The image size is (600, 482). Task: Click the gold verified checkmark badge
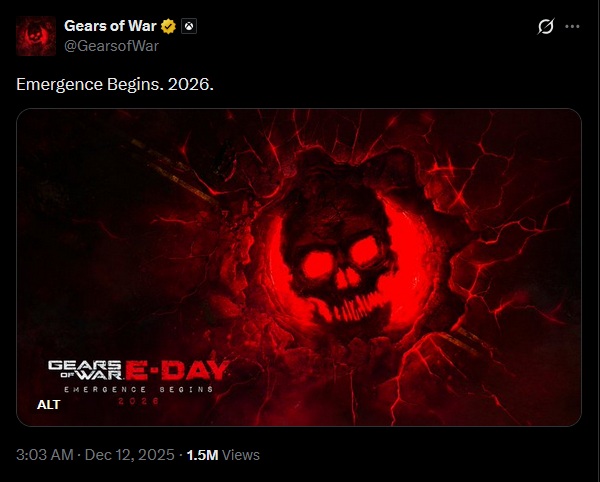point(168,26)
